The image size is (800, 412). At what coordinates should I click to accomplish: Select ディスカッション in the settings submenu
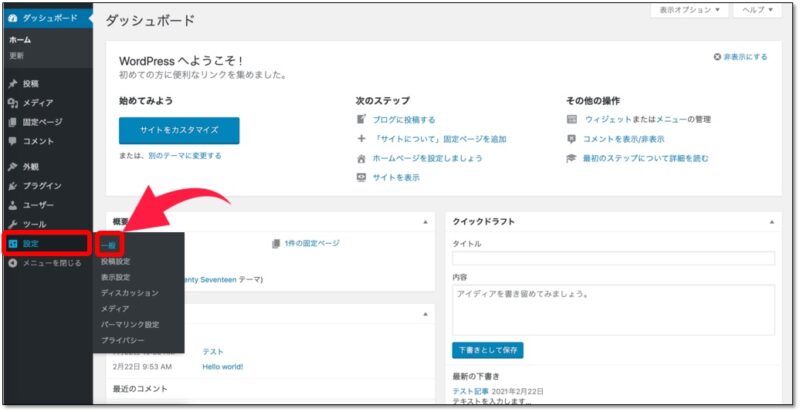[x=130, y=293]
